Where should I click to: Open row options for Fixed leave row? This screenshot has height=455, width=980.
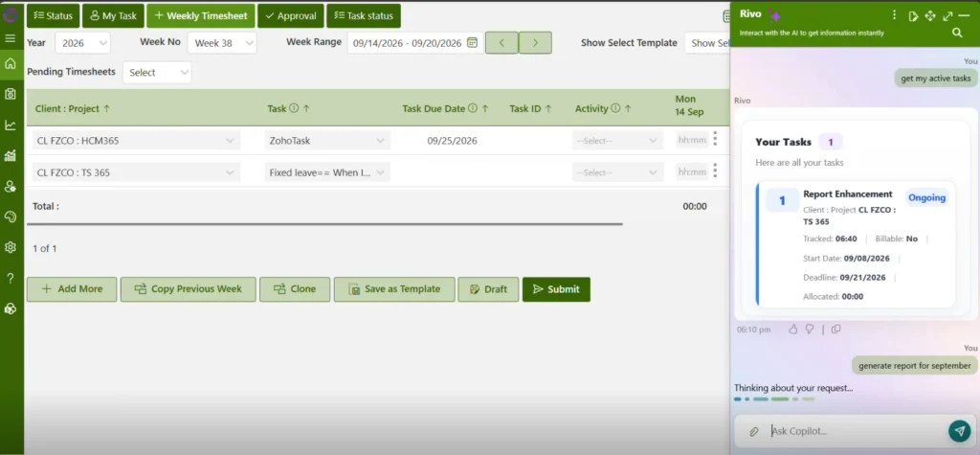coord(715,171)
